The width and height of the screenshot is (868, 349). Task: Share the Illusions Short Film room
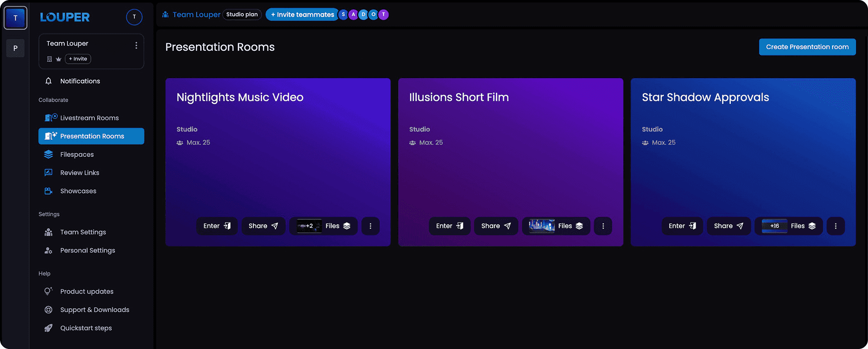click(x=496, y=226)
